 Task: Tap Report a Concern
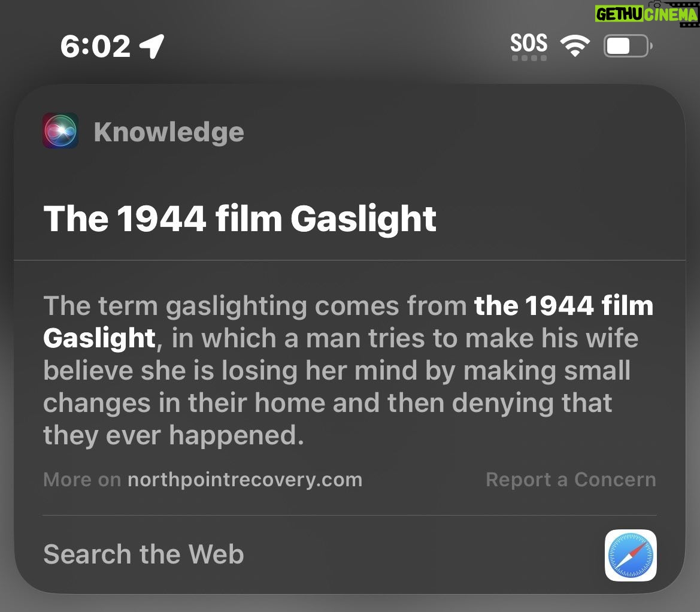tap(571, 480)
